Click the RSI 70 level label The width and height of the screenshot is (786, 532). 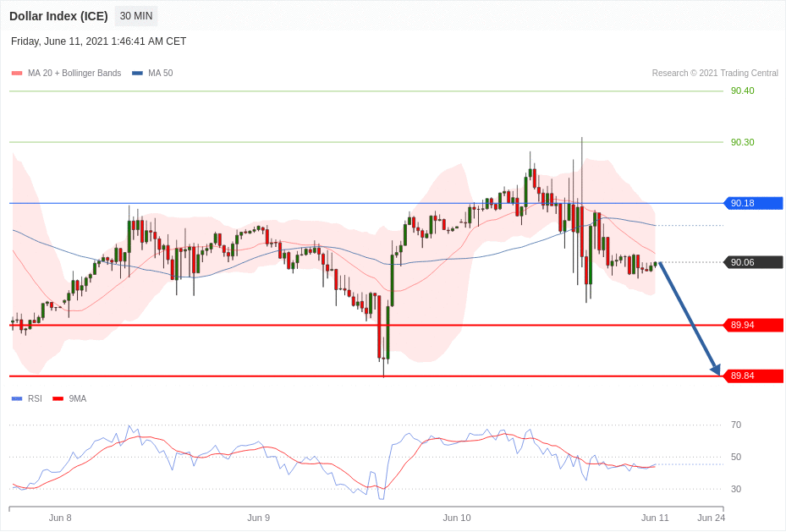tap(736, 425)
